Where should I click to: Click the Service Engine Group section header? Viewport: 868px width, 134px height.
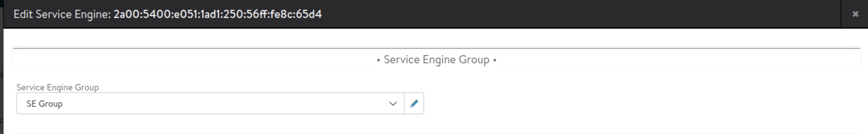tap(436, 60)
